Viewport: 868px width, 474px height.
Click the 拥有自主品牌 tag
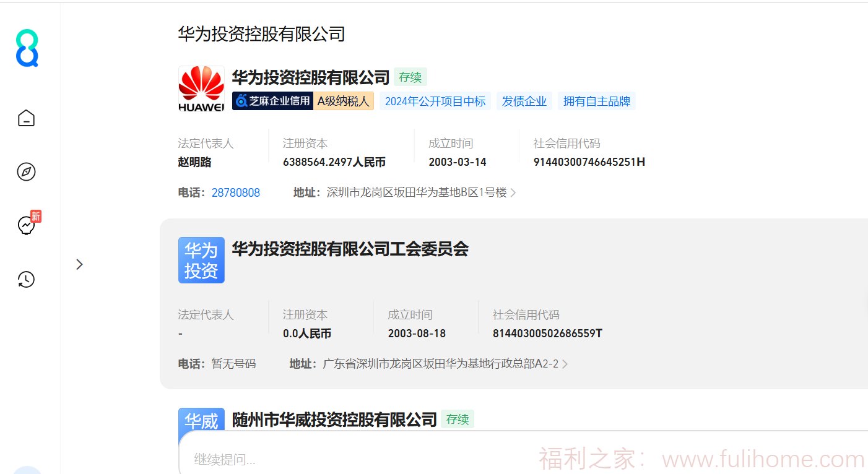pos(597,101)
